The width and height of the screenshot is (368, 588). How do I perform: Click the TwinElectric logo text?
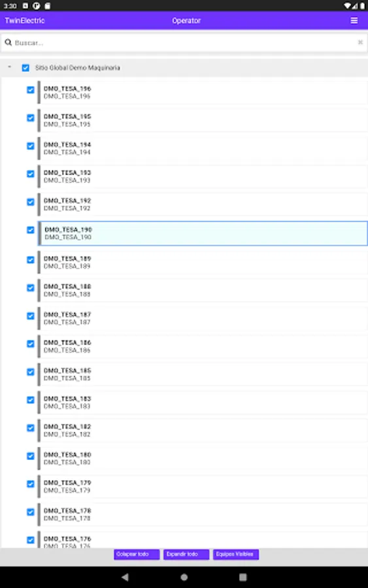coord(25,21)
